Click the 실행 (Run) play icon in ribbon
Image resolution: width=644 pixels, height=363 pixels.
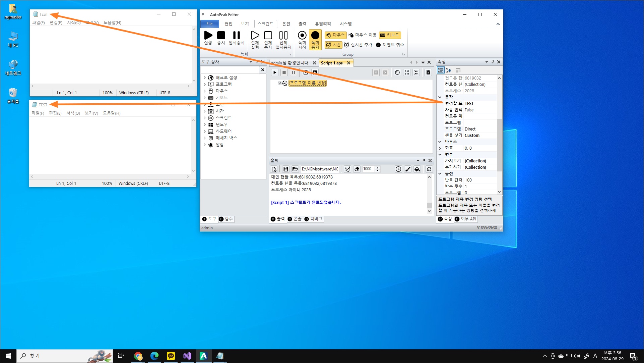[208, 35]
